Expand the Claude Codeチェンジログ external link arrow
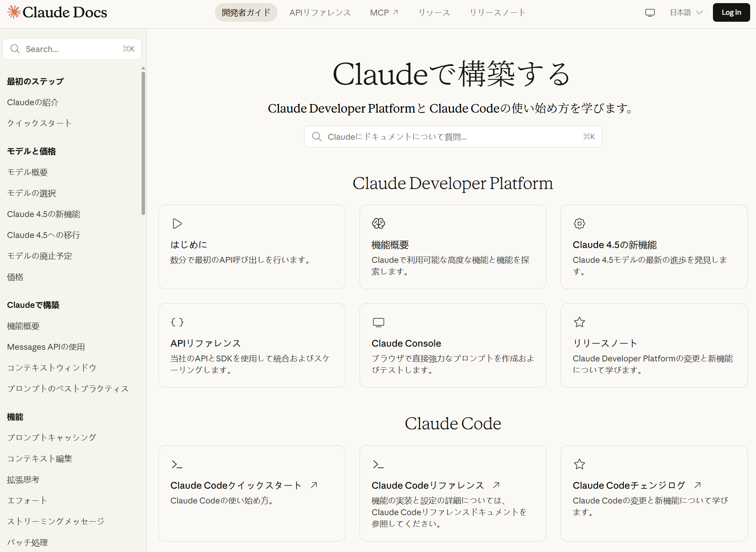756x552 pixels. point(698,485)
